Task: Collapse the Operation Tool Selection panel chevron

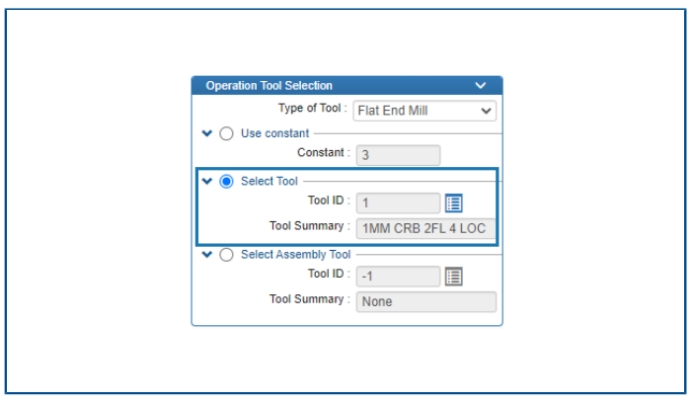Action: coord(480,85)
